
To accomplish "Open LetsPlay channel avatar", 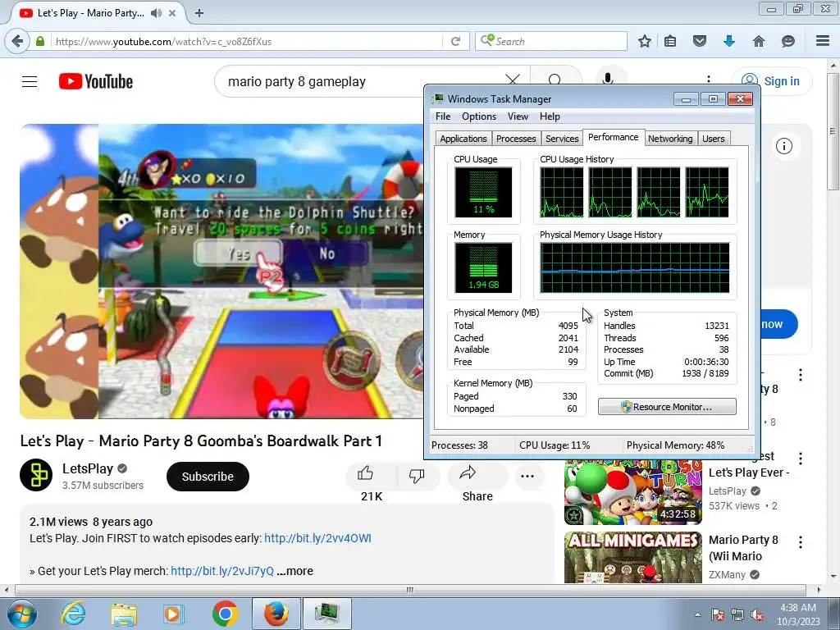I will [36, 475].
